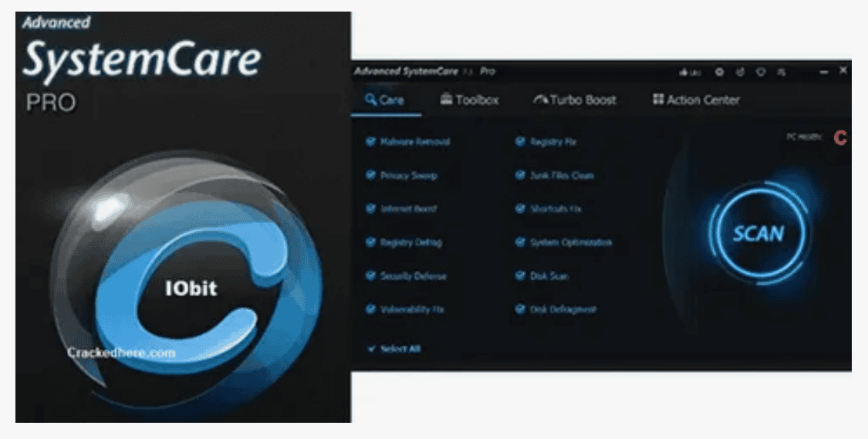The height and width of the screenshot is (439, 868).
Task: Close the Advanced SystemCare window
Action: (843, 70)
